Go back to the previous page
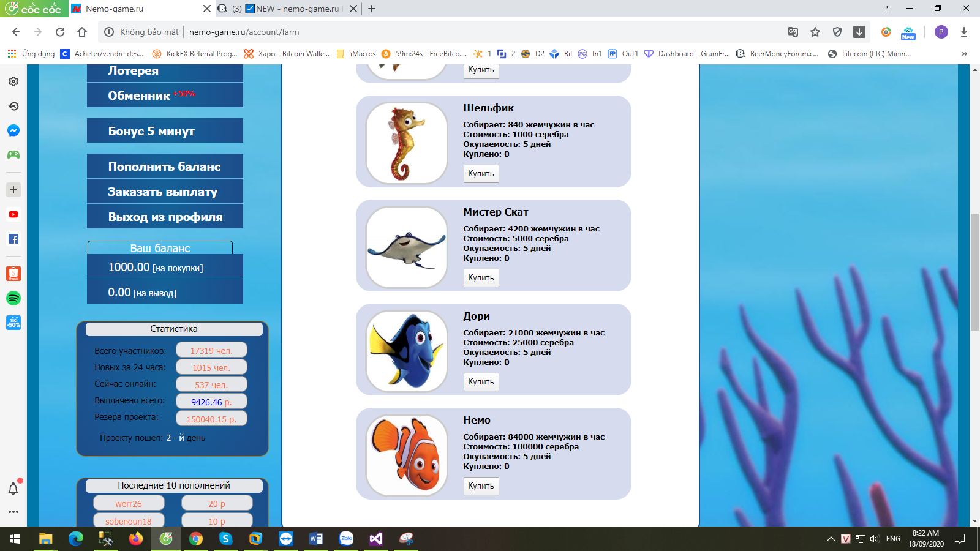Viewport: 980px width, 551px height. [16, 32]
